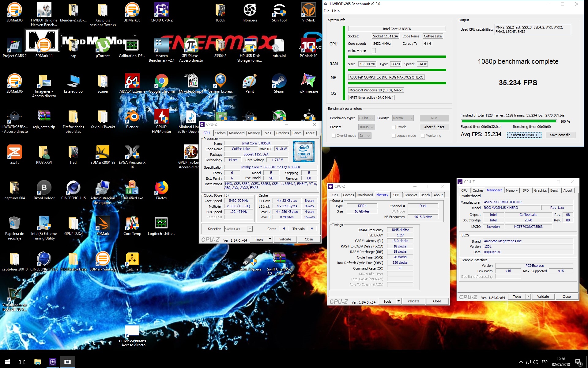This screenshot has width=588, height=368.
Task: Click Abort / Reset button
Action: (x=434, y=127)
